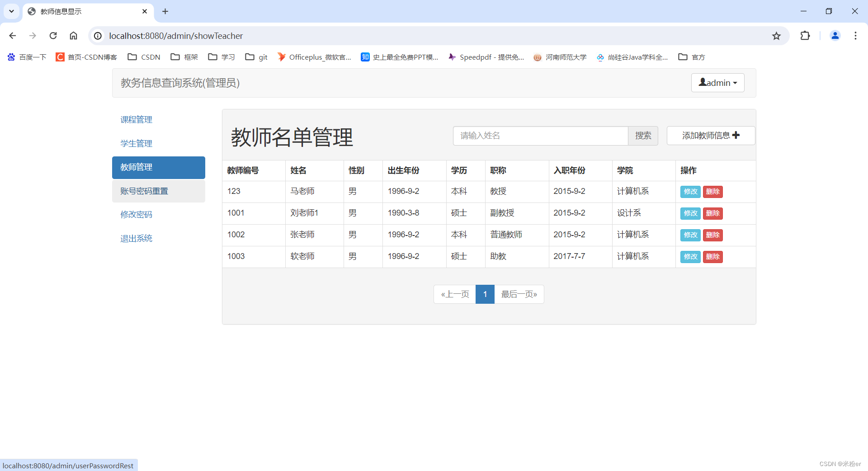The height and width of the screenshot is (471, 868).
Task: Go to 学生管理 in sidebar
Action: (159, 143)
